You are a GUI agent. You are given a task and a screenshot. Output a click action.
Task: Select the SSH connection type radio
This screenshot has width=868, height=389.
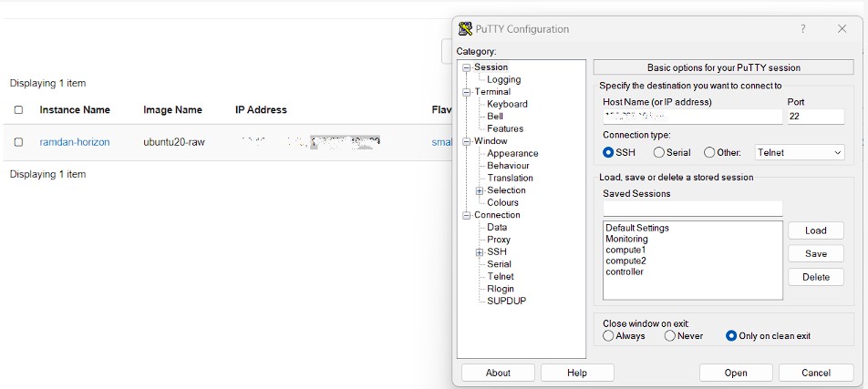click(x=608, y=152)
